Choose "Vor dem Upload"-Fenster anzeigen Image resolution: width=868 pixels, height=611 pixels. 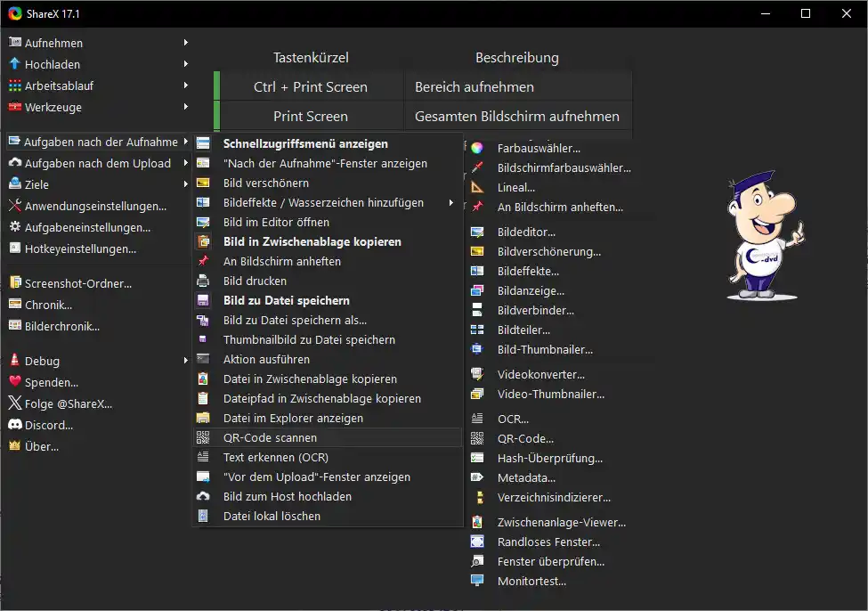click(328, 477)
